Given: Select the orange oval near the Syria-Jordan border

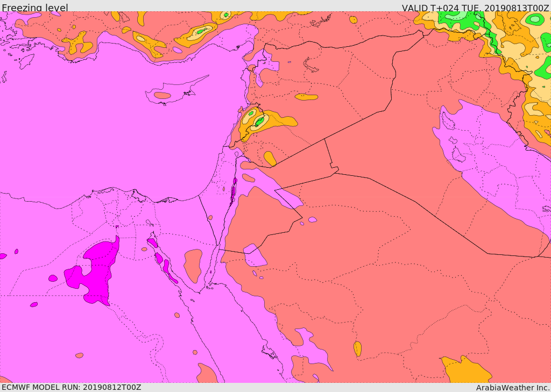Looking at the screenshot, I should (x=270, y=159).
